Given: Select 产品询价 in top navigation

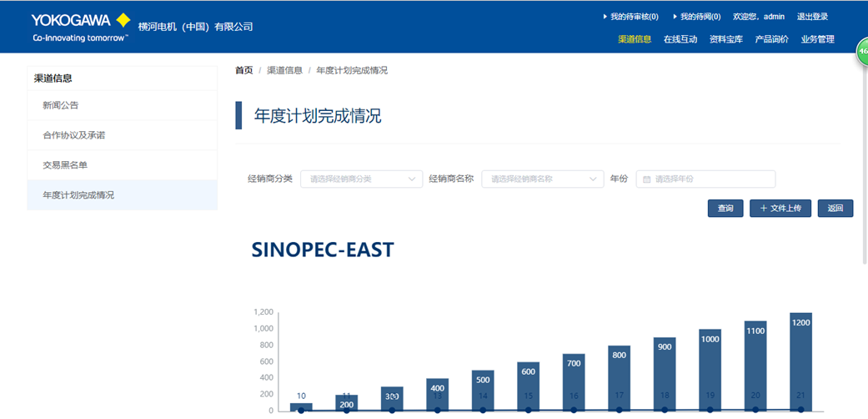Looking at the screenshot, I should click(x=772, y=39).
